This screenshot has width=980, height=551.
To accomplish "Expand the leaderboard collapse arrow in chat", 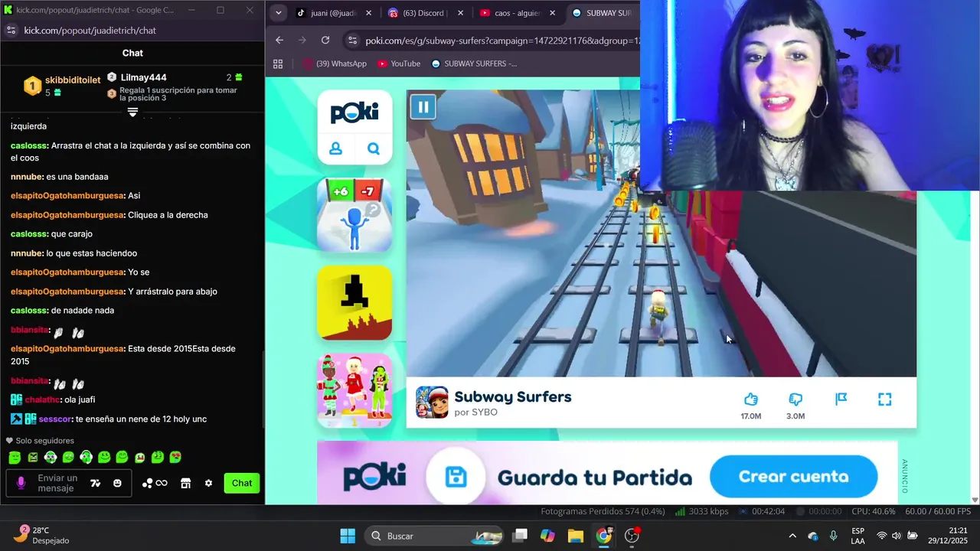I will point(132,112).
